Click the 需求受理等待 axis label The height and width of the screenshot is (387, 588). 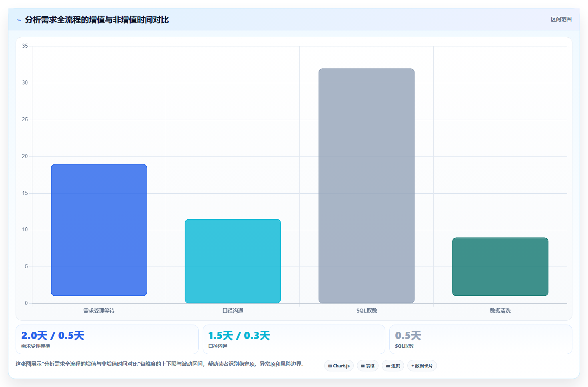99,311
